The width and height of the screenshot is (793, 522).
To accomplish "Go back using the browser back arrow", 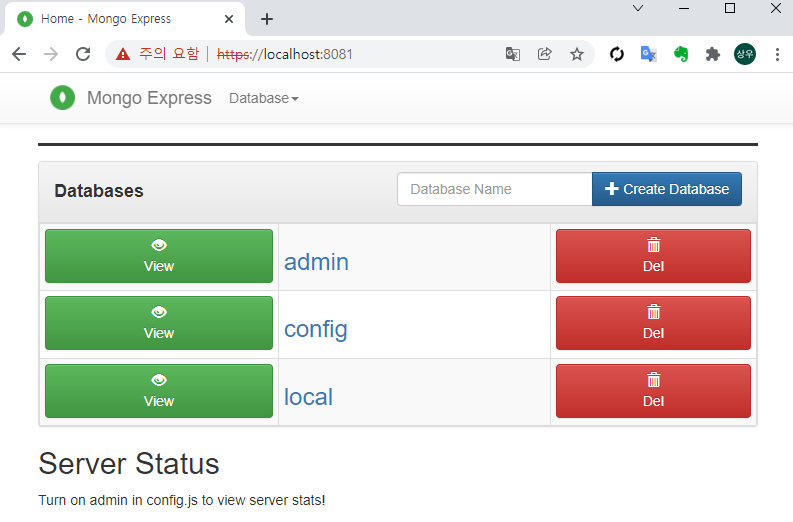I will click(19, 54).
